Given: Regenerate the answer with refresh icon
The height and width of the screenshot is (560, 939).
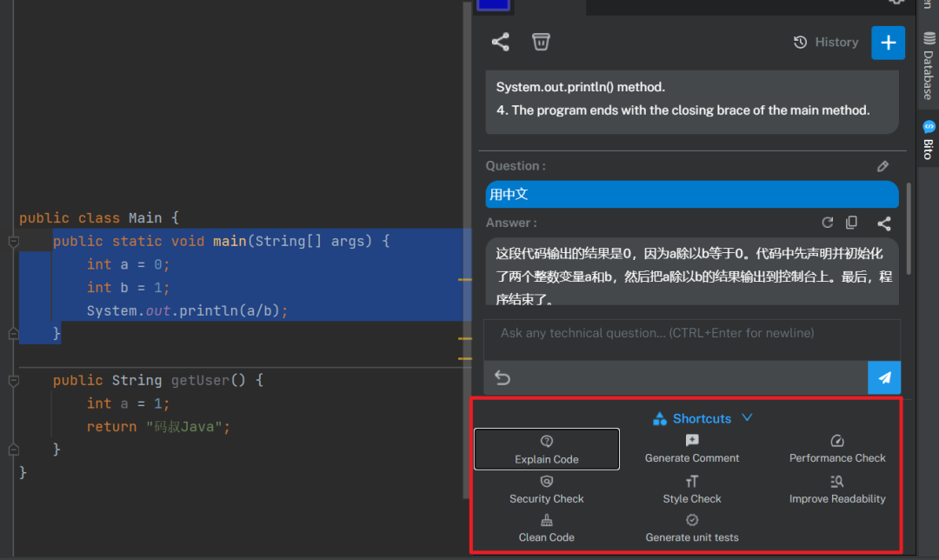Looking at the screenshot, I should tap(827, 223).
